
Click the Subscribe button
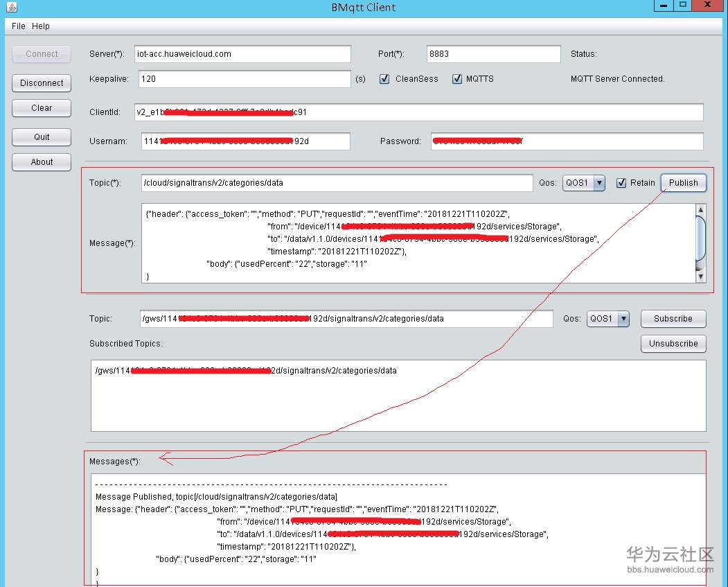[x=673, y=319]
